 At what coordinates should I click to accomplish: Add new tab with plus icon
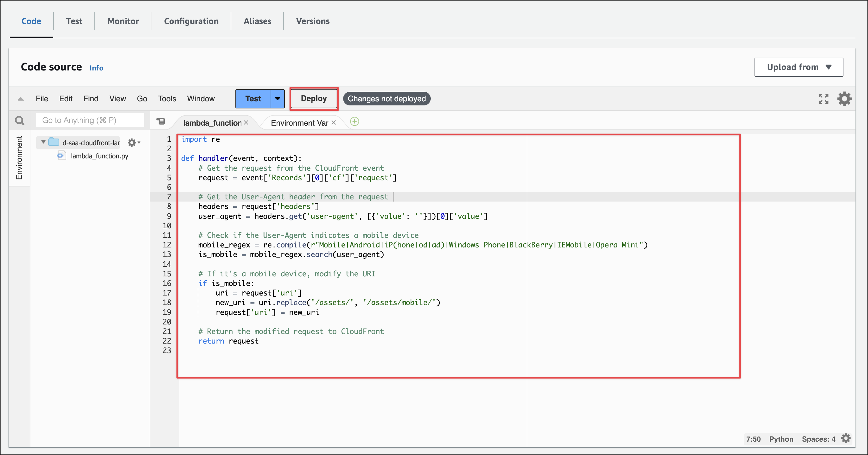click(354, 122)
